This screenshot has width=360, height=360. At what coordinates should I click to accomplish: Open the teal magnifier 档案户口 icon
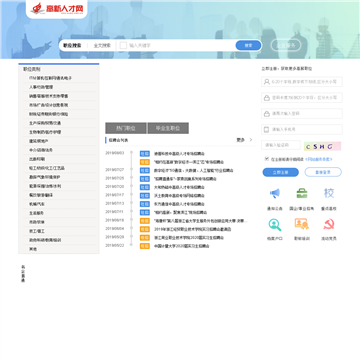tap(275, 224)
